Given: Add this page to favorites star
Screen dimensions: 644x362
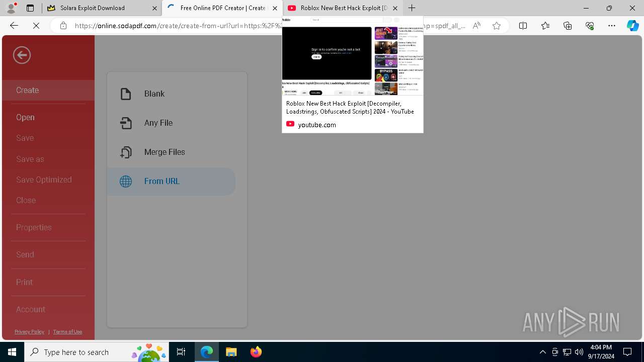Looking at the screenshot, I should click(x=497, y=26).
